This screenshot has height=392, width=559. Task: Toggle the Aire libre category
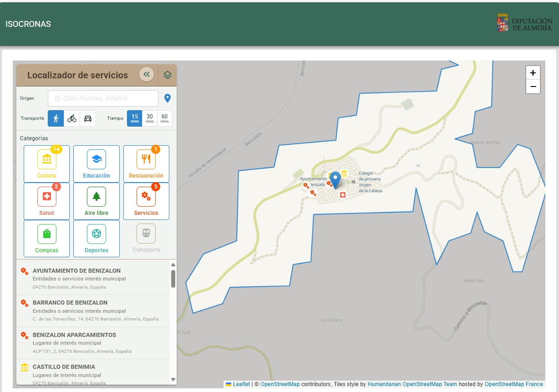97,201
